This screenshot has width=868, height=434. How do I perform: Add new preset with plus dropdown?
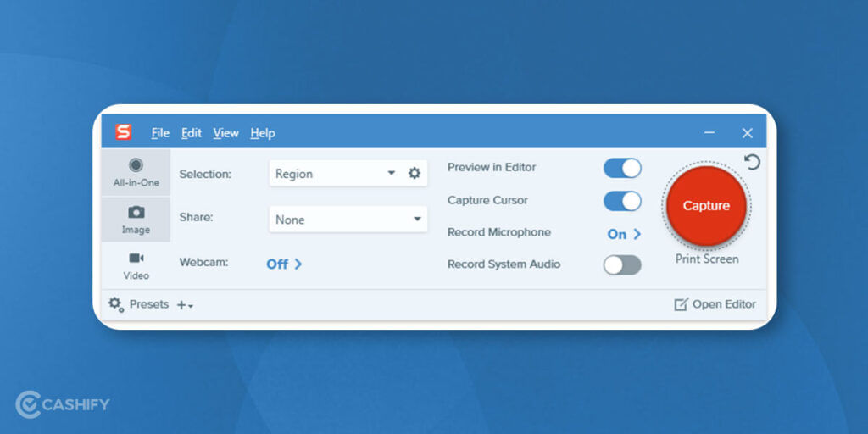(185, 305)
